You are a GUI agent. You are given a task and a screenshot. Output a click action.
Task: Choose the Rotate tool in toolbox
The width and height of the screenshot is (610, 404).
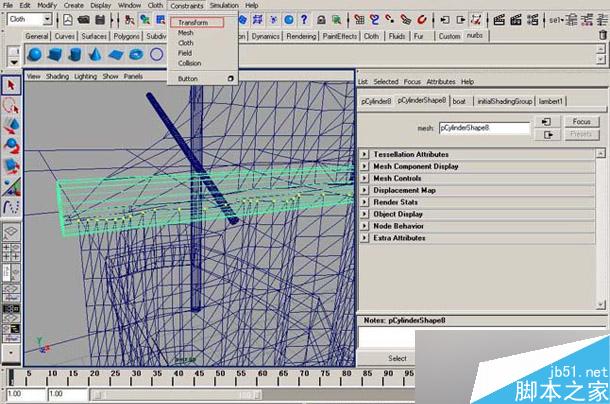[x=11, y=146]
